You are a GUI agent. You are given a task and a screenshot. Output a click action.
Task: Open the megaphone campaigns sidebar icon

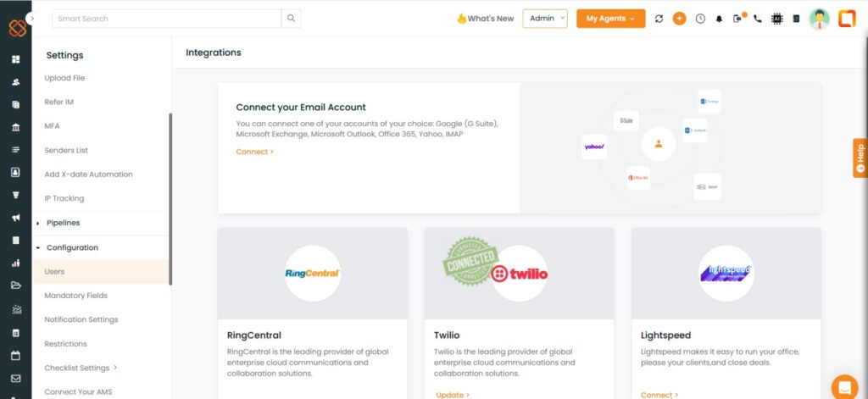[15, 218]
